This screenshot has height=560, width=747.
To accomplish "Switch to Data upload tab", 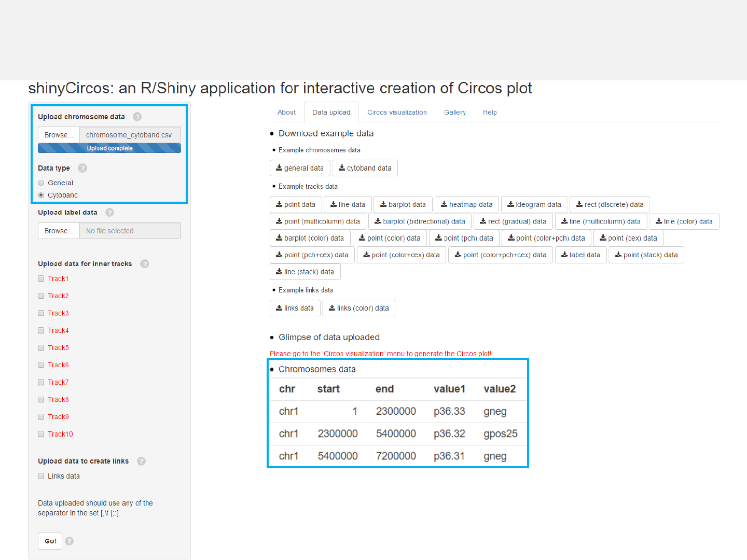I will (x=331, y=112).
